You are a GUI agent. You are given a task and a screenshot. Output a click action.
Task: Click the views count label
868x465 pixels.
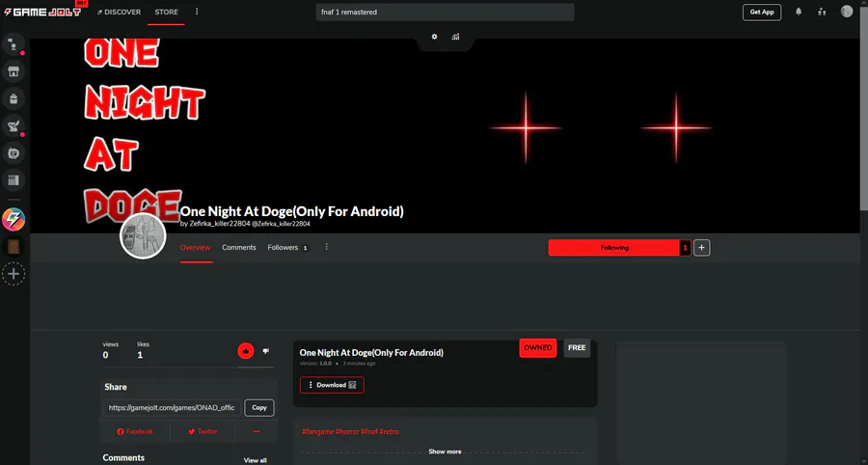point(110,343)
